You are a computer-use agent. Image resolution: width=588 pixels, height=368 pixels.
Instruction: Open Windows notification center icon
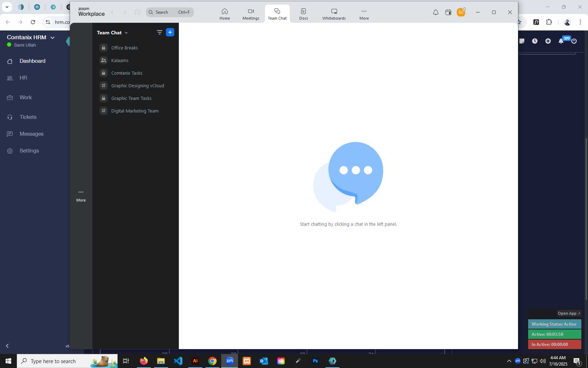(577, 361)
